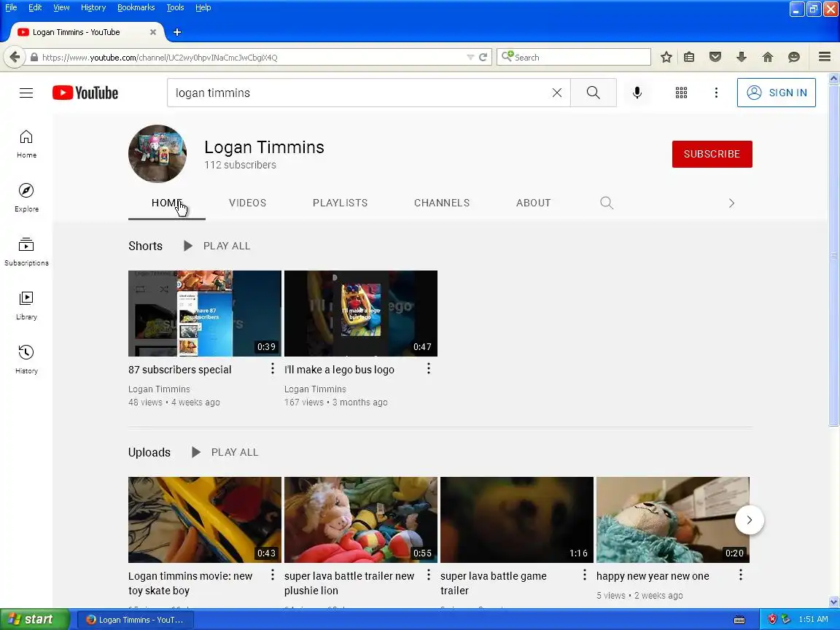Open the Bookmarks menu

(x=136, y=7)
